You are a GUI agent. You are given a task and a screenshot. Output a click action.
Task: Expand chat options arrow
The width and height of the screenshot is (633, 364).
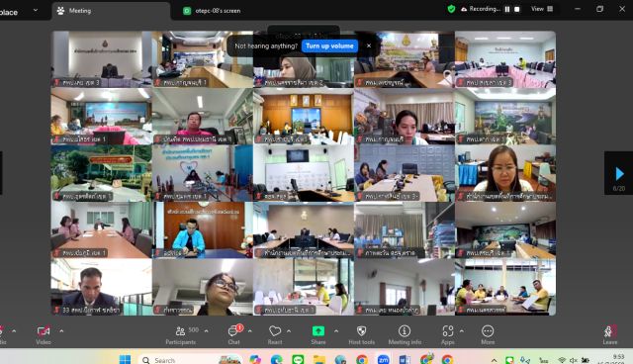(250, 331)
